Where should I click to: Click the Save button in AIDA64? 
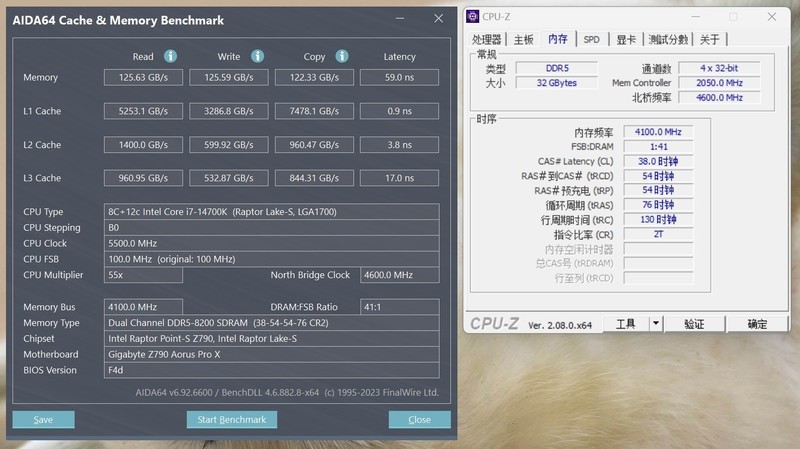[x=43, y=419]
